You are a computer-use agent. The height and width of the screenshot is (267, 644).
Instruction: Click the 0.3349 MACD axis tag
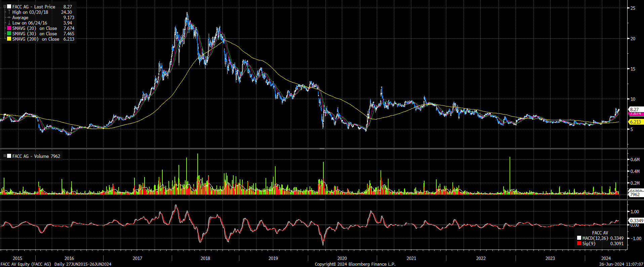(636, 221)
